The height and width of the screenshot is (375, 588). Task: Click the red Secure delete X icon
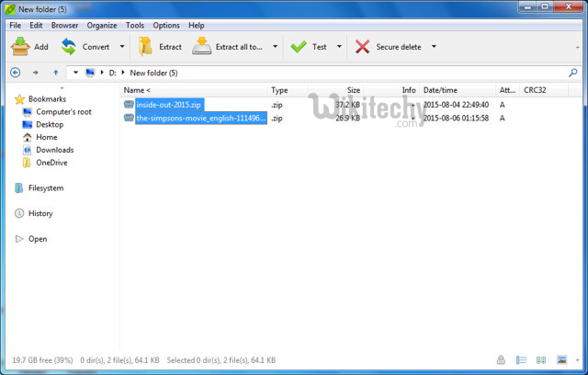362,47
